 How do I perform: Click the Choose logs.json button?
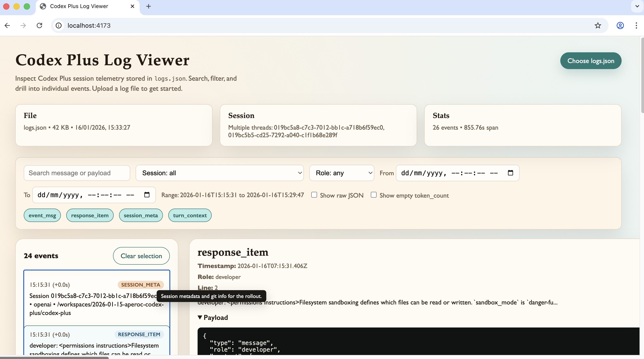pyautogui.click(x=591, y=61)
